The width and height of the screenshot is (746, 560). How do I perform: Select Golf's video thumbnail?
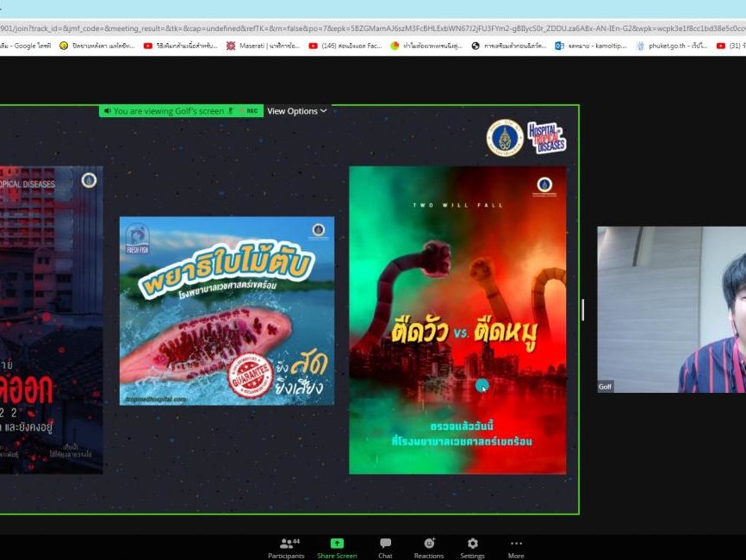click(x=671, y=309)
